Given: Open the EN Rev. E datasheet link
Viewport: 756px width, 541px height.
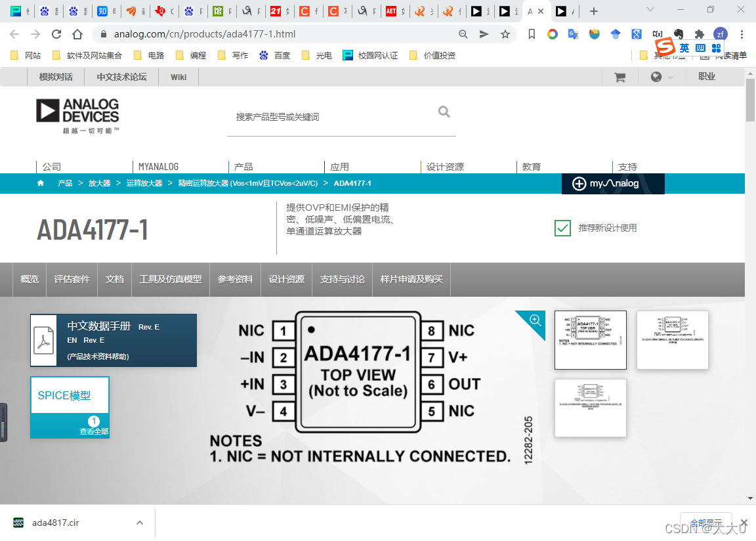Looking at the screenshot, I should point(86,340).
